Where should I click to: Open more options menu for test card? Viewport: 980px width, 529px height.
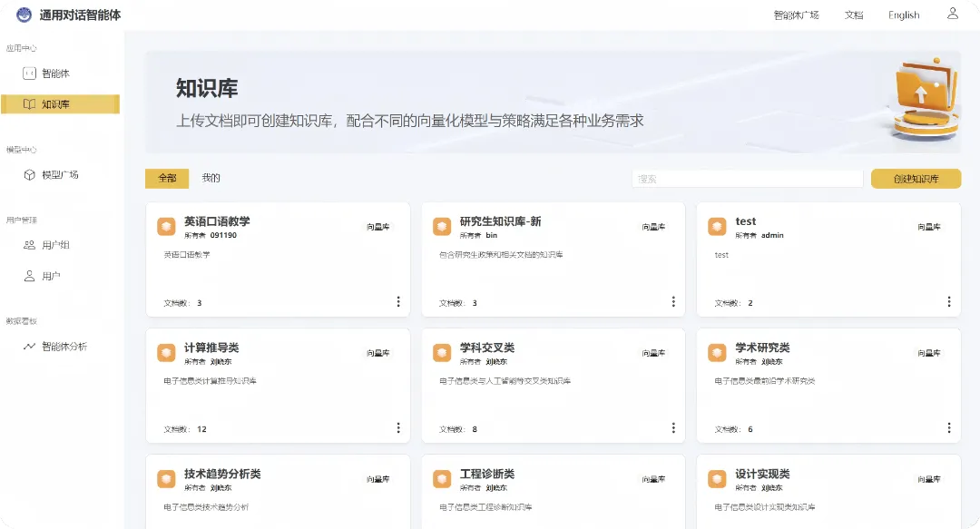tap(949, 302)
